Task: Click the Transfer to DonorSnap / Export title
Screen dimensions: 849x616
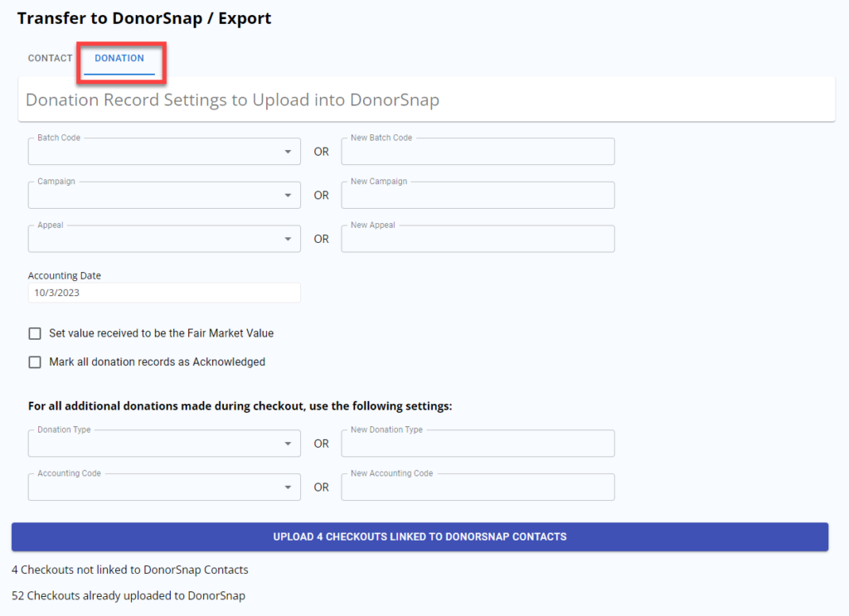Action: [144, 18]
